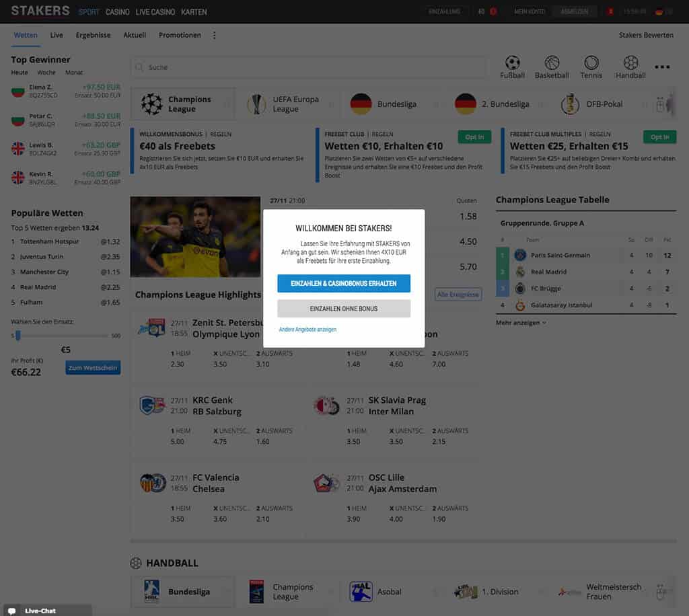Open Bundesliga tile with German flag
This screenshot has height=616, width=689.
tap(391, 104)
